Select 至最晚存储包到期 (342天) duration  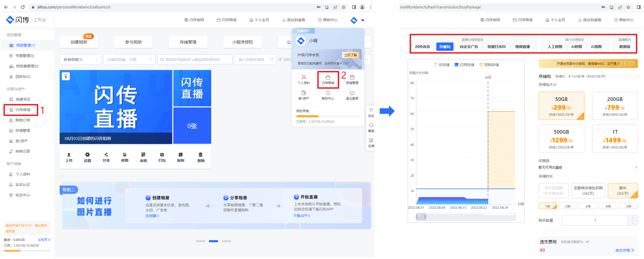pos(588,191)
